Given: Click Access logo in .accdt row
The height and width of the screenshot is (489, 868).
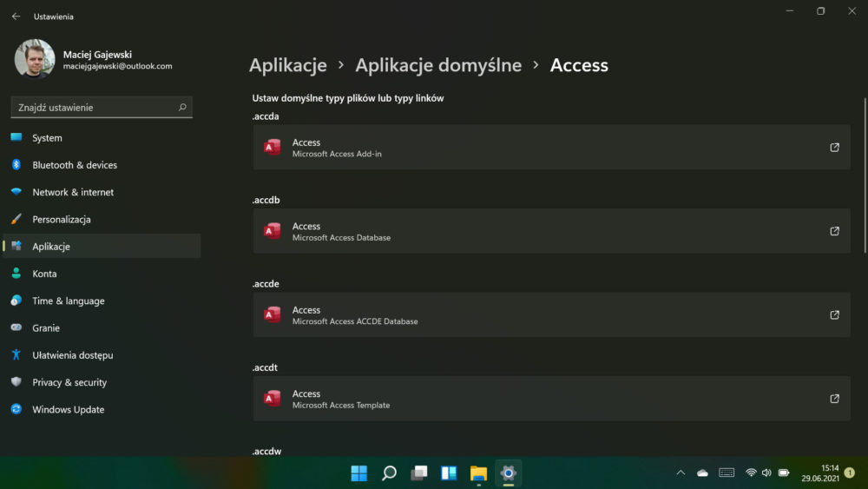Looking at the screenshot, I should 273,398.
